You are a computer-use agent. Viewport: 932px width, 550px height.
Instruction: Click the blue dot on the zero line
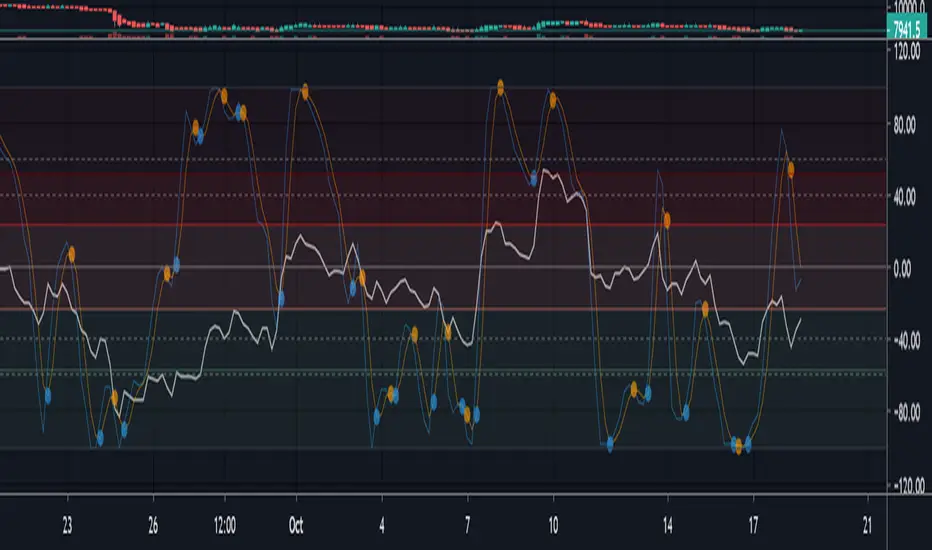click(x=177, y=265)
